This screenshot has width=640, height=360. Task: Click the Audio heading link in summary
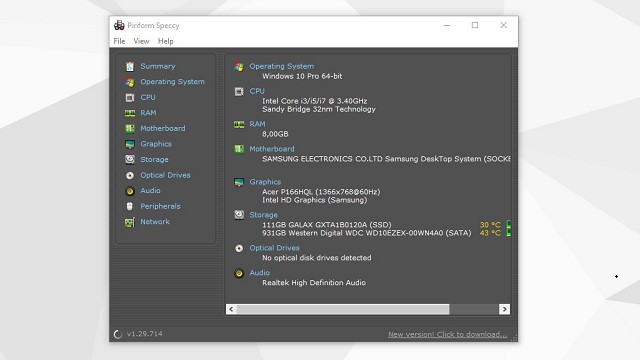[x=260, y=273]
